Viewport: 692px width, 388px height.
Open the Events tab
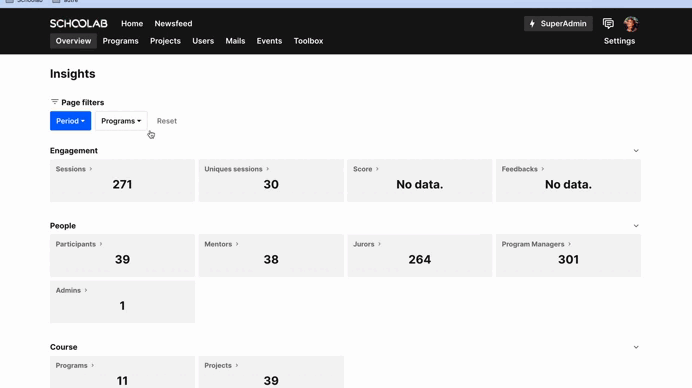click(x=269, y=41)
